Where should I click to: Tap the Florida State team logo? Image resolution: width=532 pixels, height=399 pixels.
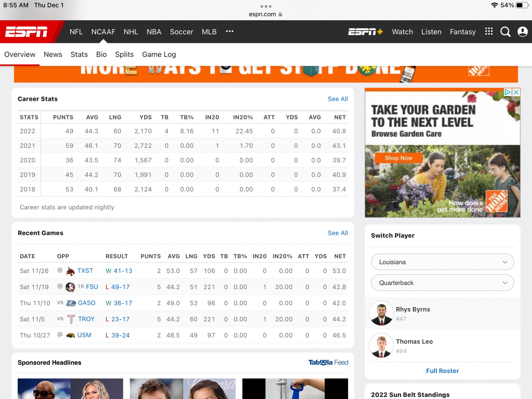(x=70, y=287)
